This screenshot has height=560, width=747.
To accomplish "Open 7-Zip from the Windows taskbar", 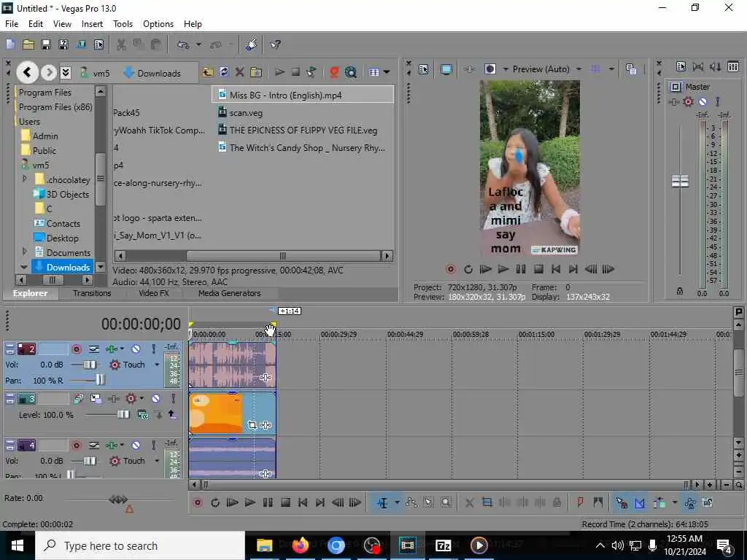I will (443, 545).
